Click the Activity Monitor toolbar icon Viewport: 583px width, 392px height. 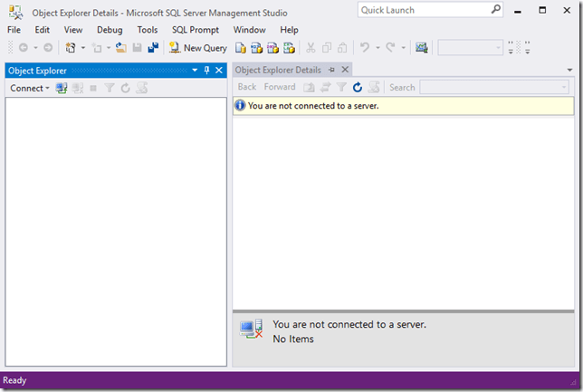pos(421,48)
